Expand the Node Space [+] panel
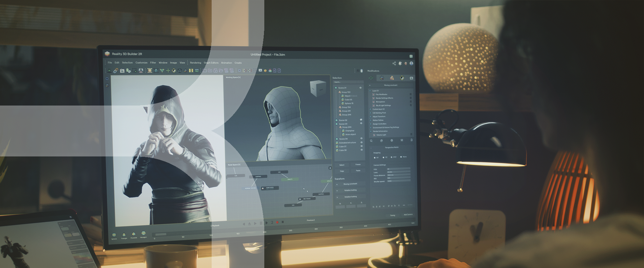The width and height of the screenshot is (644, 268). click(x=234, y=165)
